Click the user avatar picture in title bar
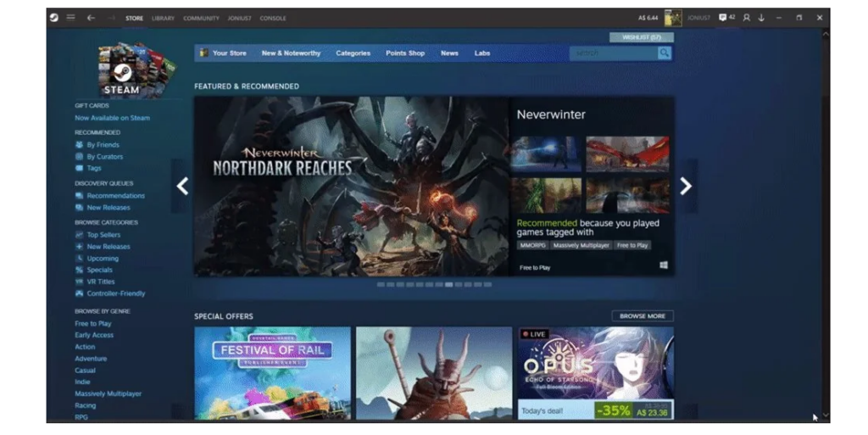 click(x=673, y=18)
